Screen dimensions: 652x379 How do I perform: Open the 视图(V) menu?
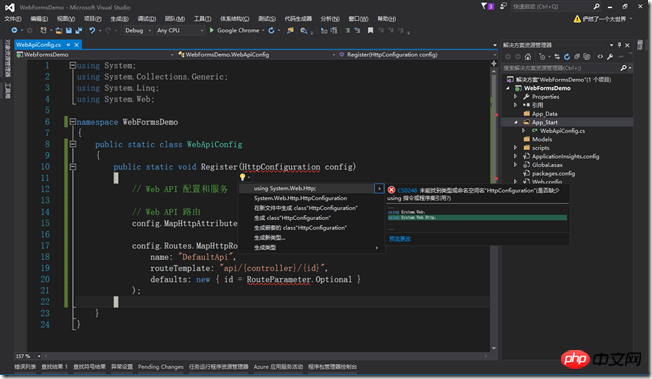click(x=66, y=19)
